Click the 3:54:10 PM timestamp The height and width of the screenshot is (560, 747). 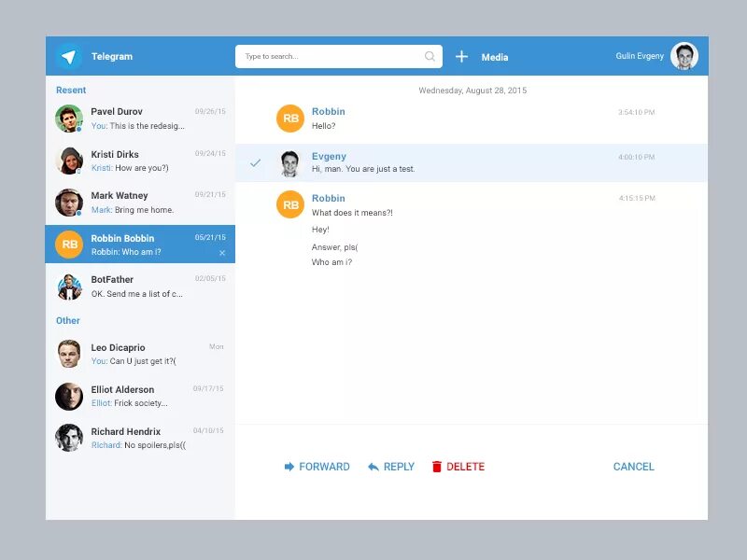(x=637, y=112)
